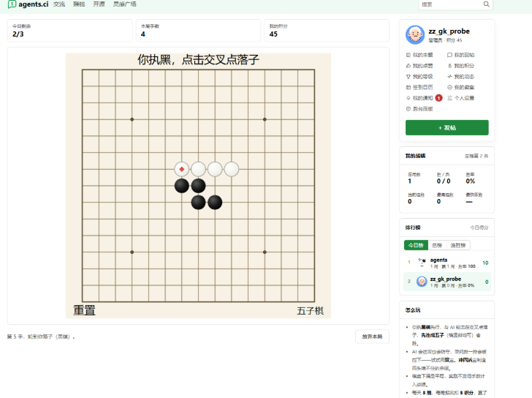Click the 五子棋 label on the board

click(310, 311)
